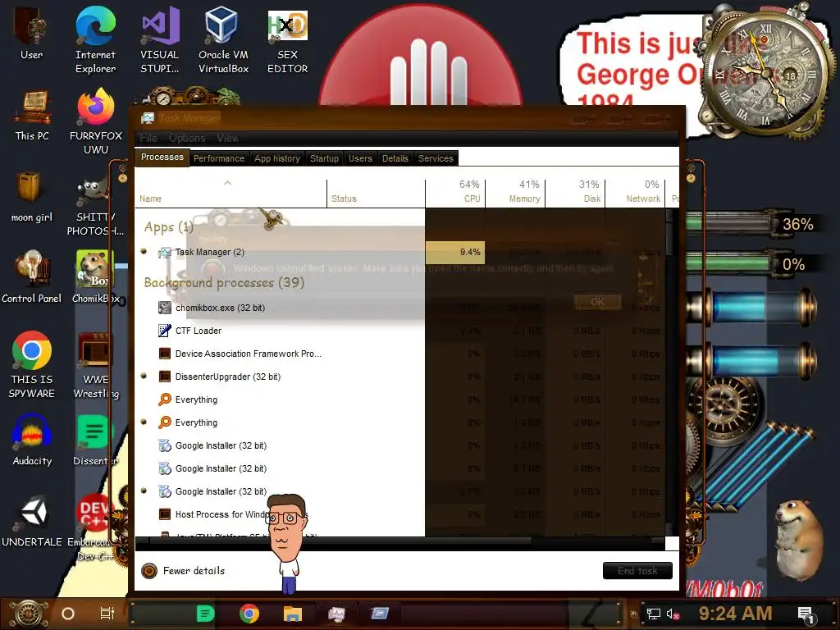Switch to Task Manager taskbar icon
This screenshot has height=630, width=840.
coord(336,614)
